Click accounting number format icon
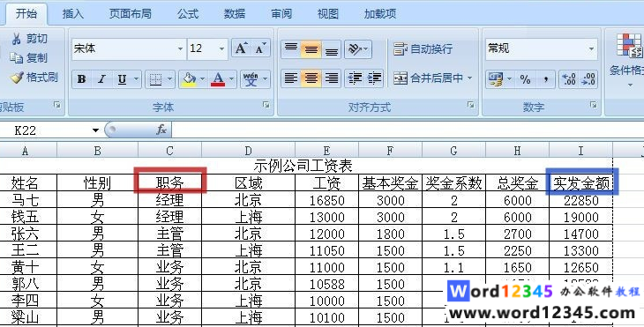 [496, 79]
